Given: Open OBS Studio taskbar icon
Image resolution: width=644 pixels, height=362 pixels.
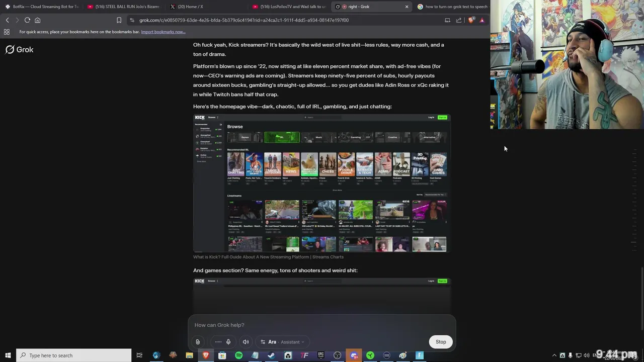Looking at the screenshot, I should [337, 355].
